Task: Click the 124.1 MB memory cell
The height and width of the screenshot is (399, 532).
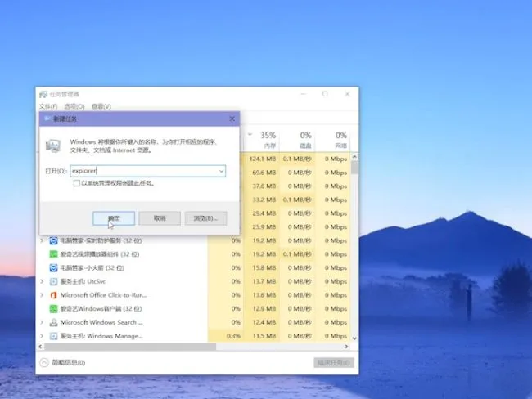Action: (x=262, y=159)
